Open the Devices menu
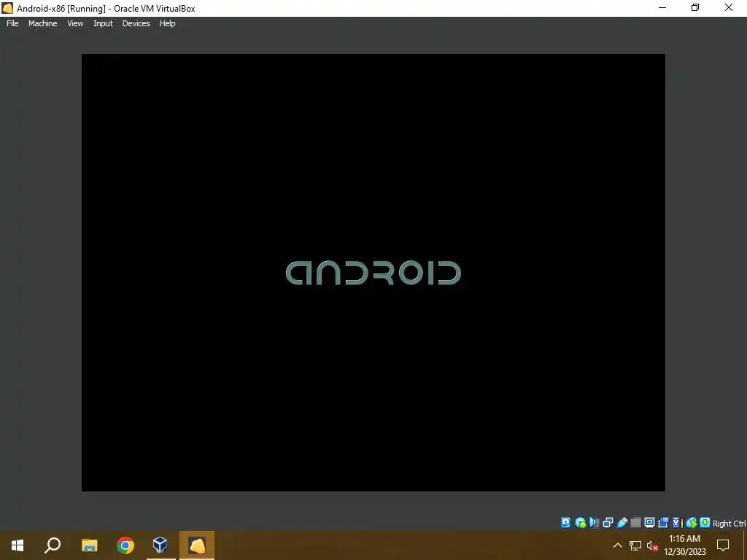Viewport: 747px width, 560px height. [x=136, y=23]
